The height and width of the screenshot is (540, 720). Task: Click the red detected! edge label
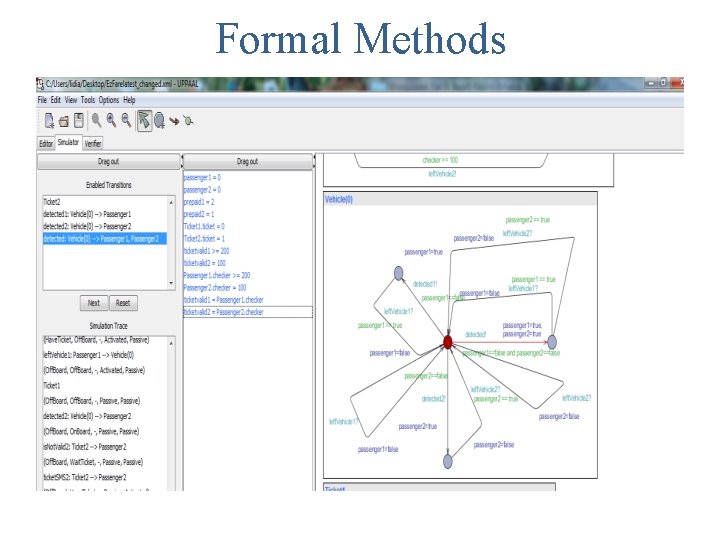475,334
